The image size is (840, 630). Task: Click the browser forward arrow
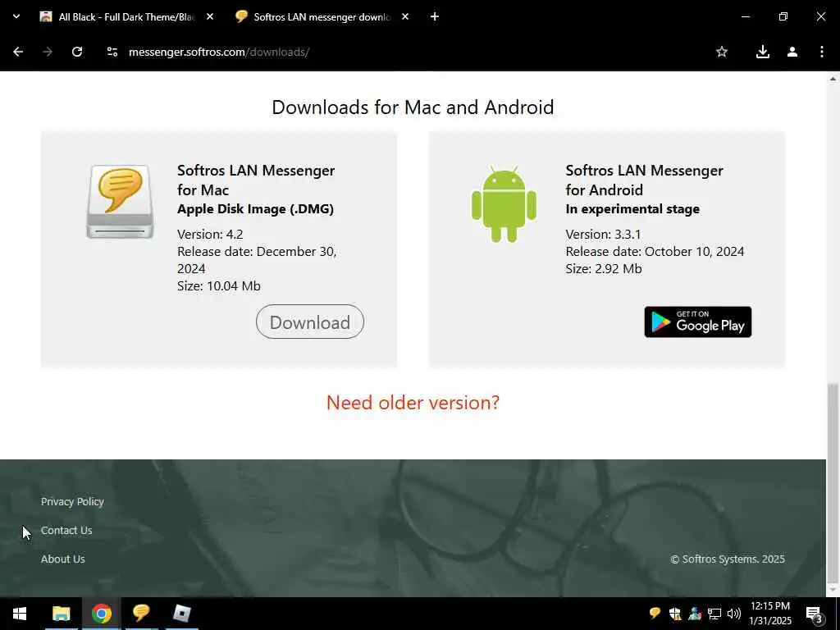point(48,52)
